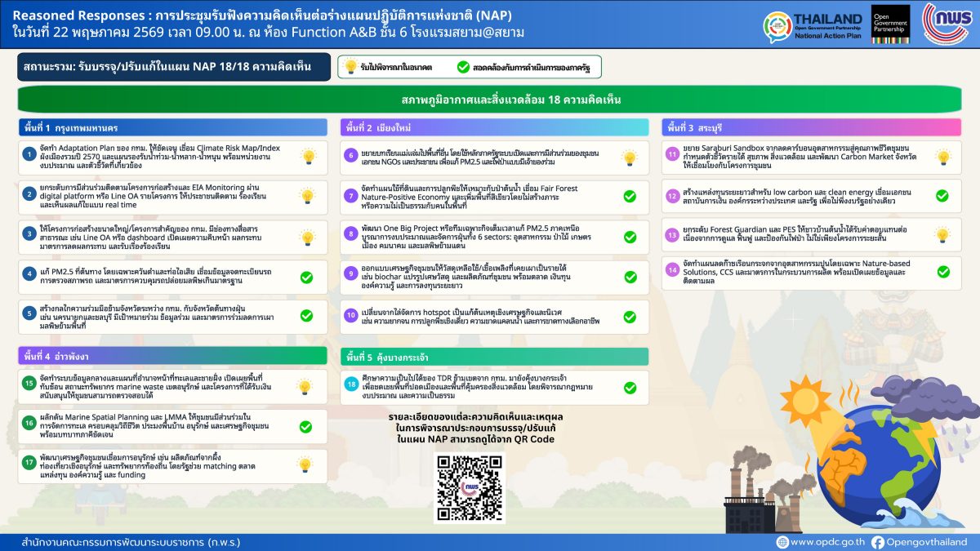Click the numbered circle 11 under Saraburi
The height and width of the screenshot is (551, 980).
tap(673, 153)
